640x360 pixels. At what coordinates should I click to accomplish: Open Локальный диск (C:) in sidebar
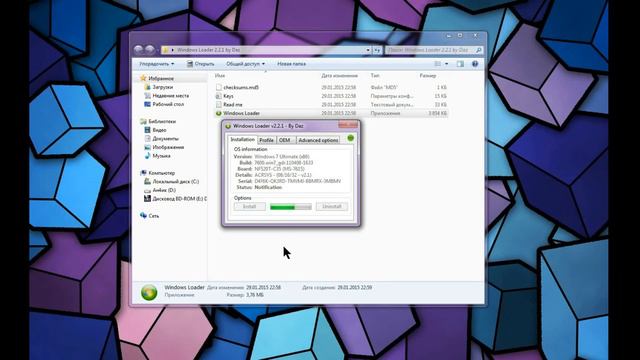[176, 181]
